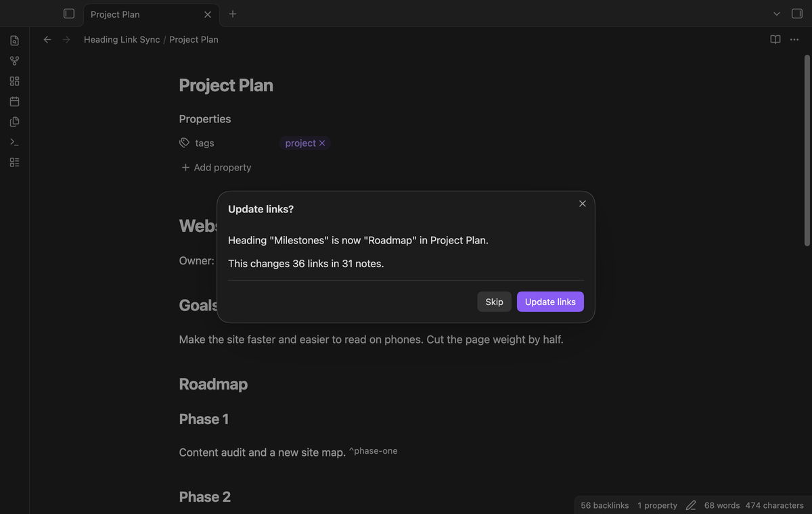Expand the tab list dropdown arrow

tap(777, 14)
